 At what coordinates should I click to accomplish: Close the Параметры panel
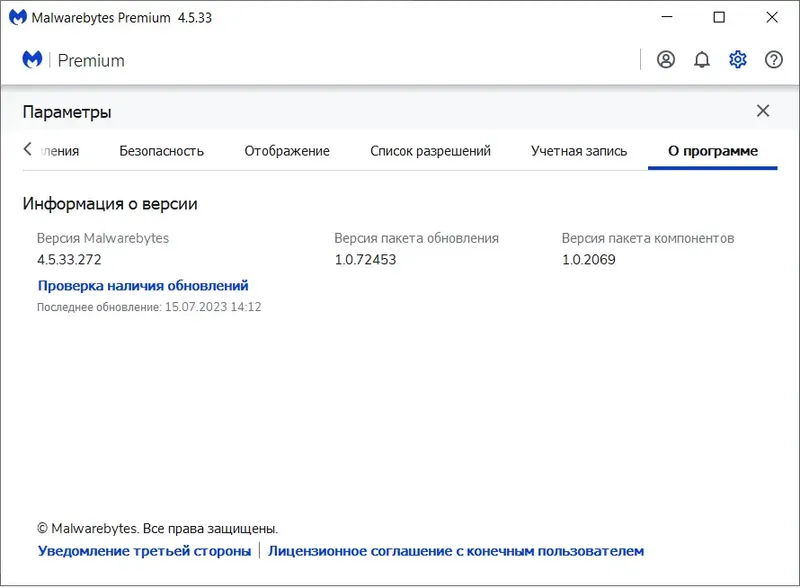click(763, 111)
